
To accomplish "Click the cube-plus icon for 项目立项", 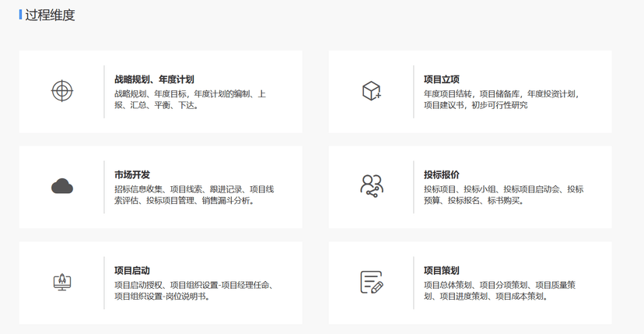I will click(372, 90).
